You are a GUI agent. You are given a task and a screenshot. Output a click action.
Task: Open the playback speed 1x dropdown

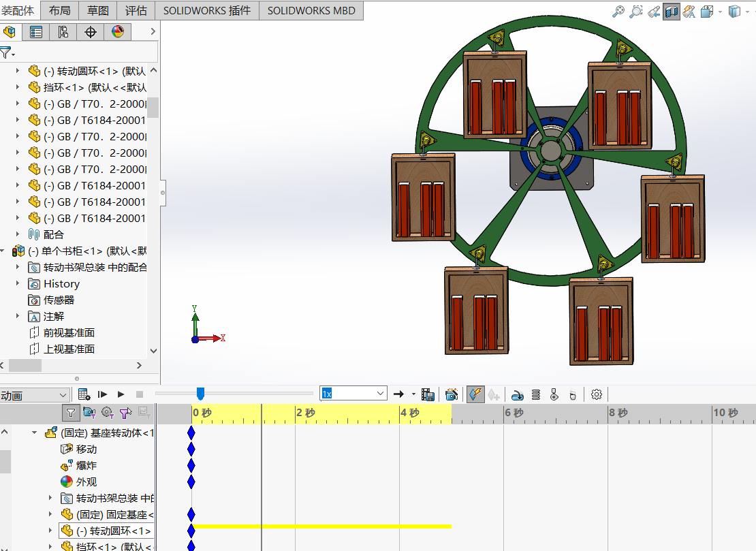[380, 394]
